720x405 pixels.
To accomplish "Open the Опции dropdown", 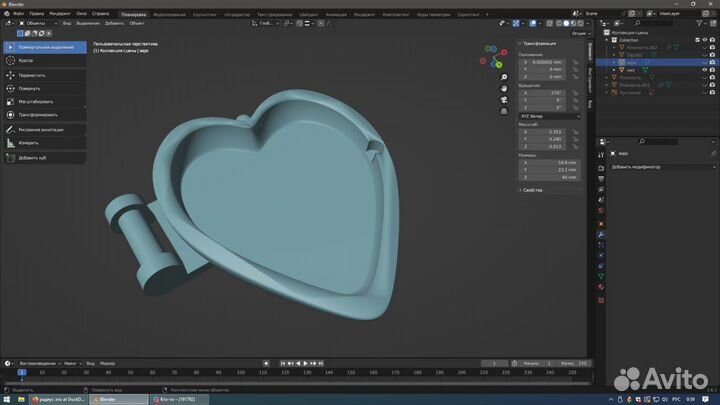I will [581, 34].
